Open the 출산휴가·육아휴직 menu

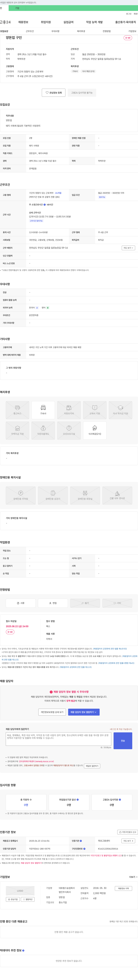tap(125, 22)
